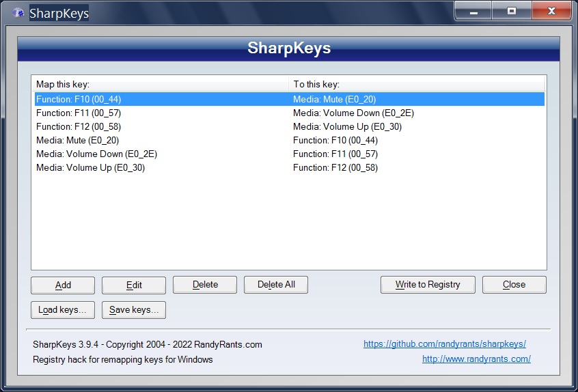578x392 pixels.
Task: Select row 'Media: Mute (E0_20)' in Map column
Action: 77,140
